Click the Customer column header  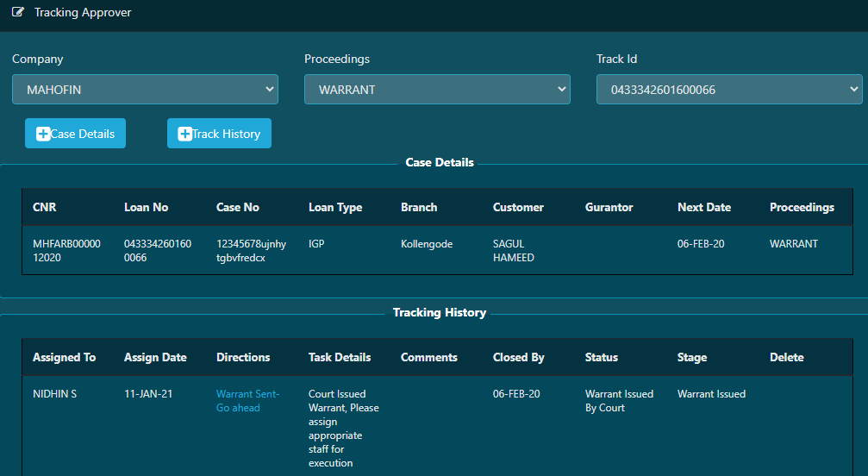[518, 207]
